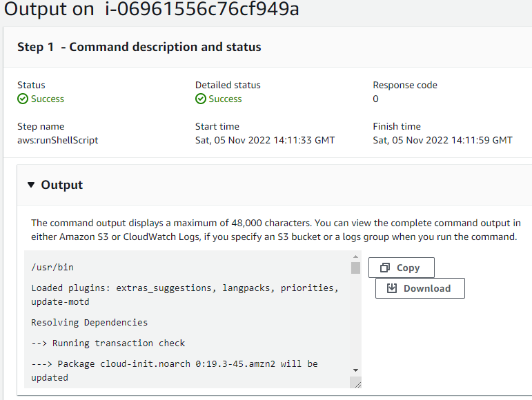The width and height of the screenshot is (532, 400).
Task: Click the Download button label
Action: [427, 288]
